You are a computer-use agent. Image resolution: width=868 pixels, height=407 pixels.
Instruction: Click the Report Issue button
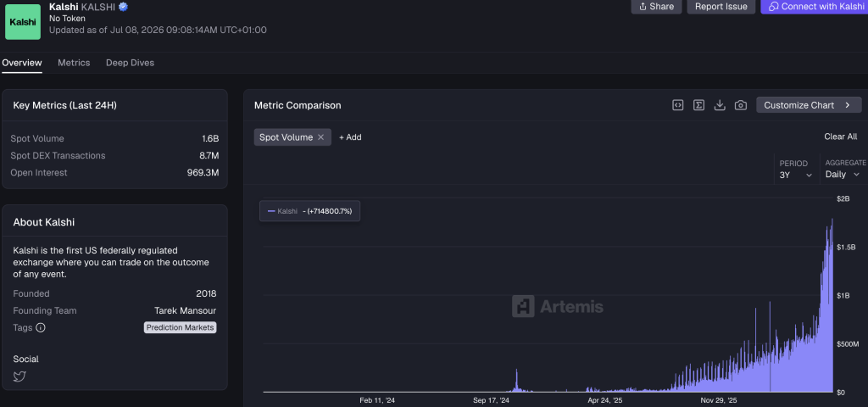721,7
